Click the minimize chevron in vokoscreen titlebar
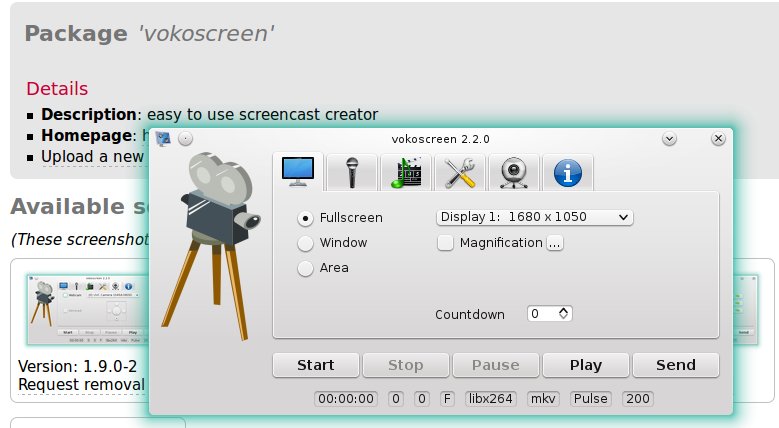This screenshot has width=779, height=428. click(669, 139)
